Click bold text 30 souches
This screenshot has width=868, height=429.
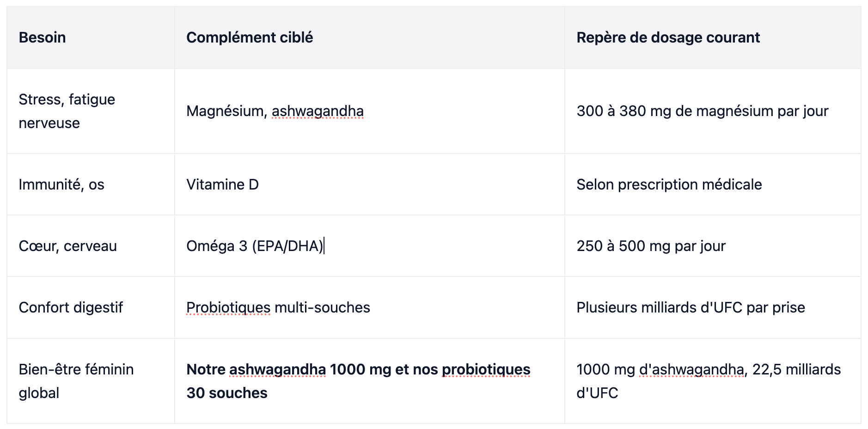point(227,393)
